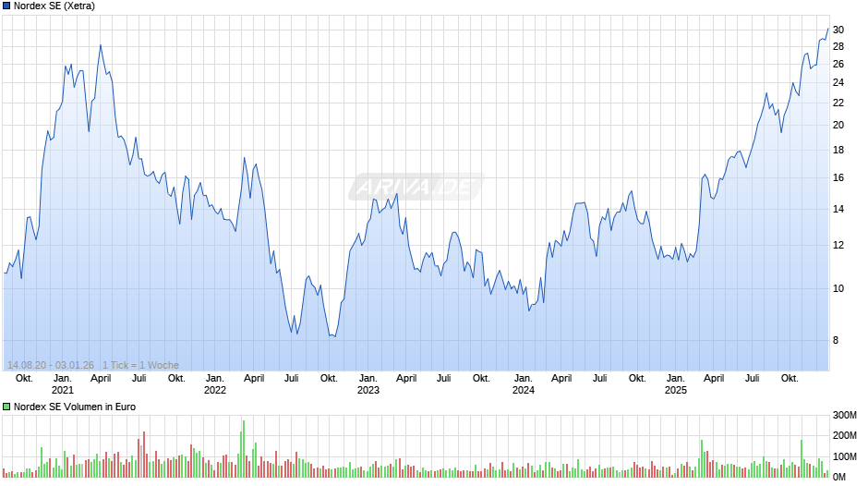Image resolution: width=868 pixels, height=486 pixels.
Task: Click the '1 Tick = 1 Woche' label
Action: click(x=140, y=365)
